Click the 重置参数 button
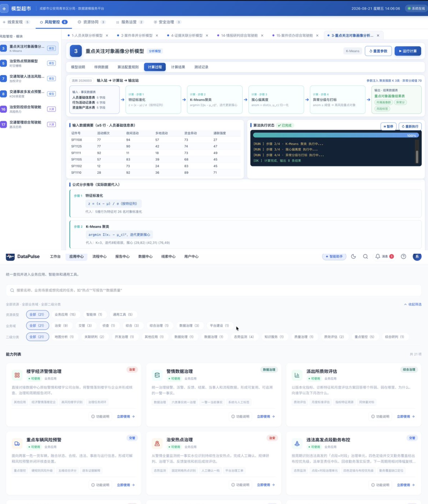The image size is (428, 504). pos(378,51)
